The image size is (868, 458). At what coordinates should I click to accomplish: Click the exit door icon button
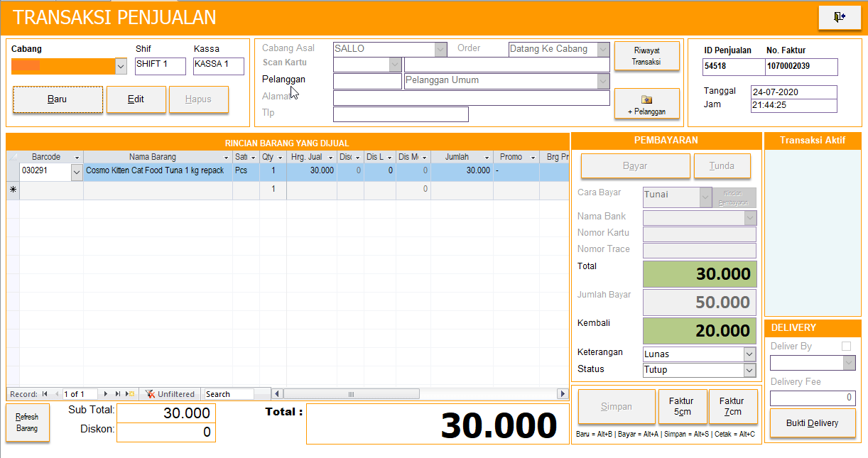click(839, 17)
